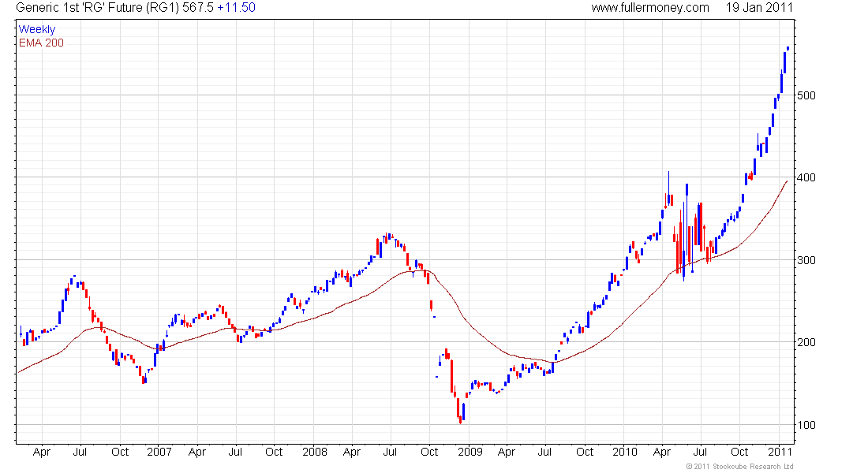This screenshot has width=868, height=473.
Task: Click the right end of the red EMA line
Action: click(x=787, y=181)
